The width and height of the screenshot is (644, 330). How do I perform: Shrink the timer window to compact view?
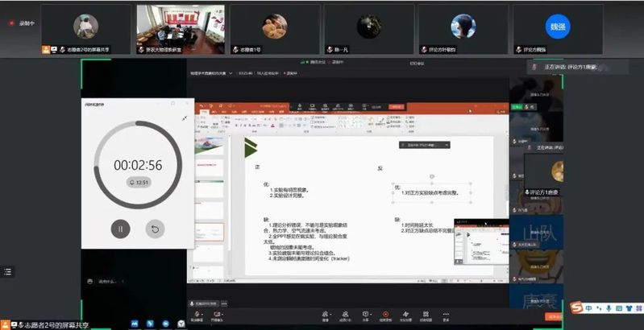pos(184,118)
